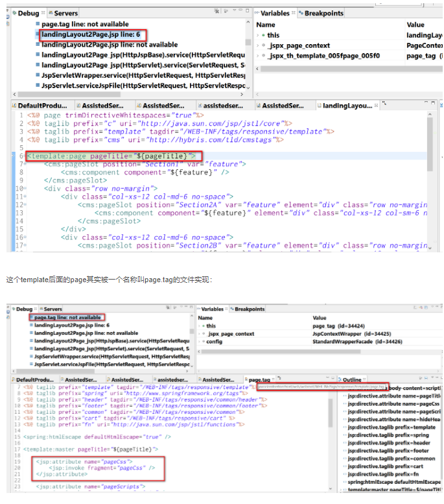The width and height of the screenshot is (444, 504).
Task: Collapse code fold at line 17 Section2B
Action: pos(25,246)
